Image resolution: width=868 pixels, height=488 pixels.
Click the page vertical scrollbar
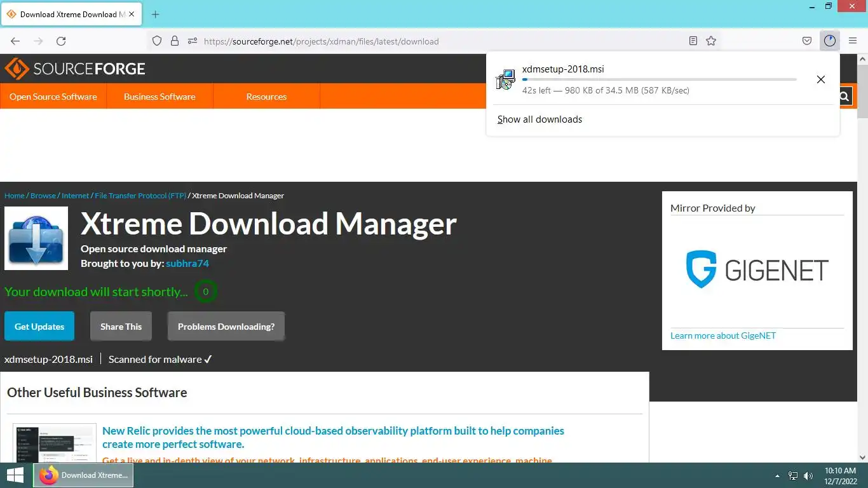tap(862, 91)
